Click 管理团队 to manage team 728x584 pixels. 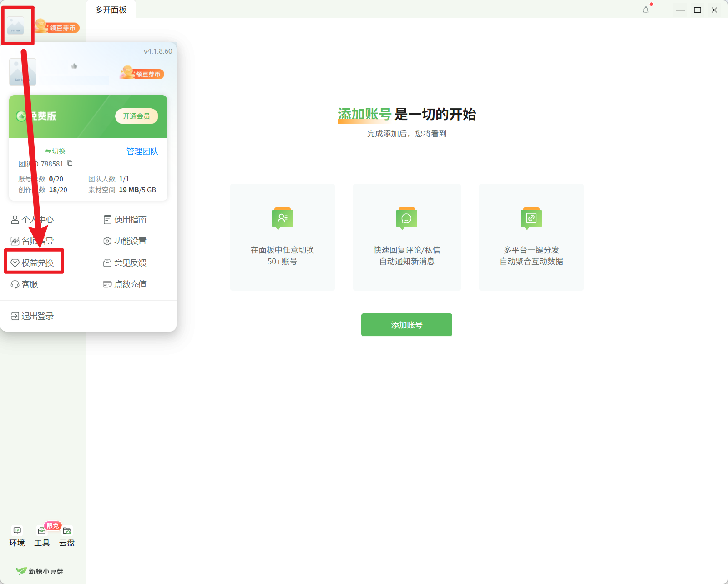[142, 151]
